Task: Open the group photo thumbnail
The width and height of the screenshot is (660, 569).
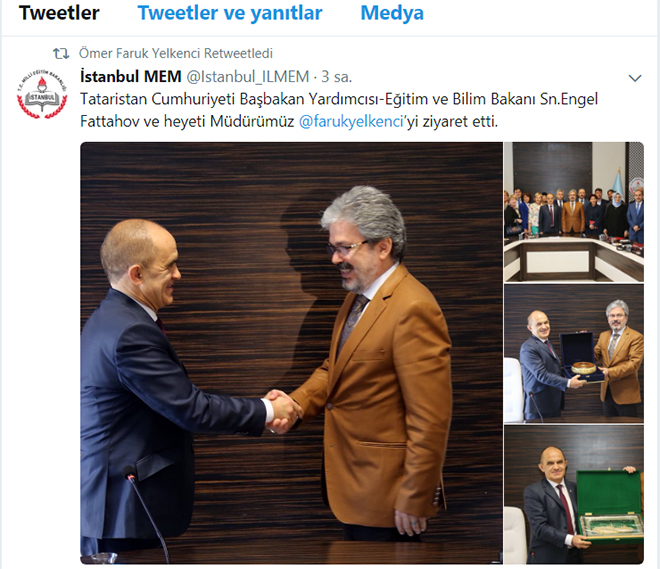Action: click(574, 212)
